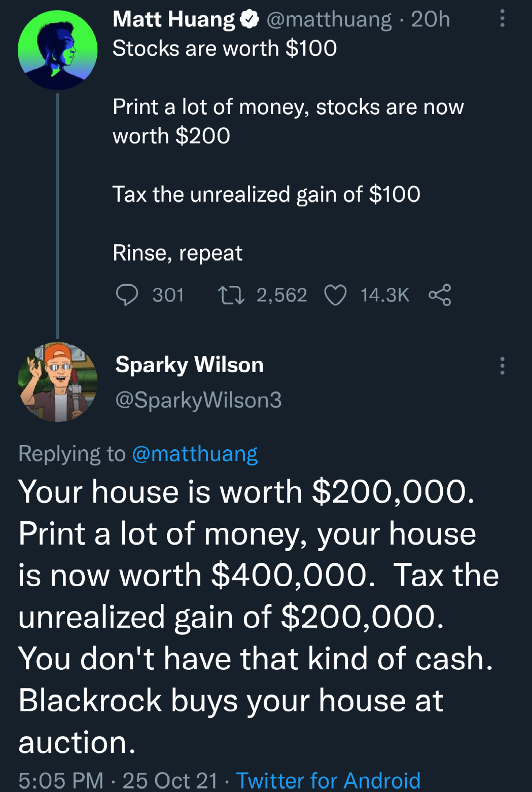
Task: Like Matt Huang's tweet
Action: pos(335,295)
